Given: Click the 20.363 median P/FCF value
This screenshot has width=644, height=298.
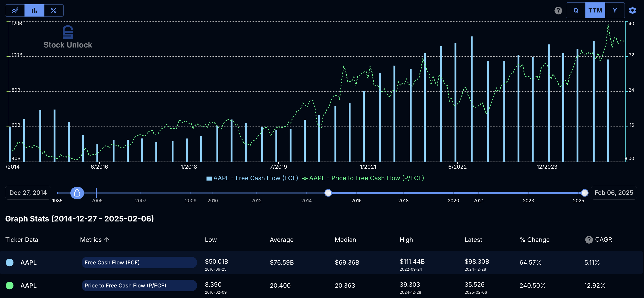Looking at the screenshot, I should pos(345,285).
